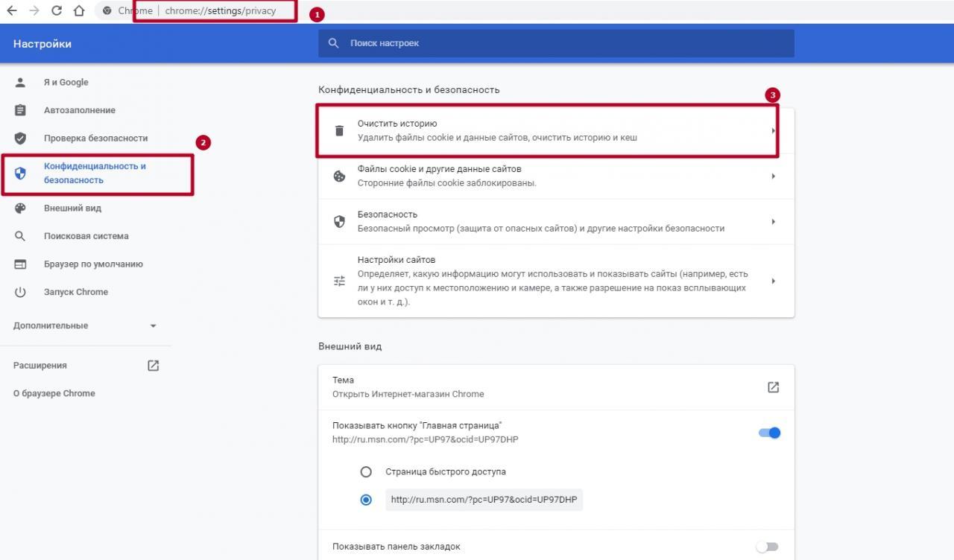Select the ru.msn.com custom URL radio button
The width and height of the screenshot is (954, 560).
click(366, 500)
